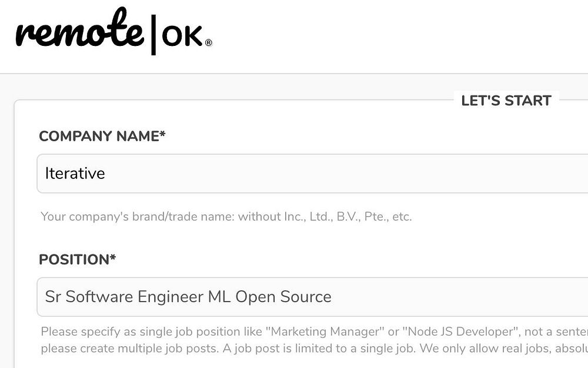This screenshot has height=368, width=588.
Task: Click the registered trademark symbol beside OK
Action: [x=208, y=42]
